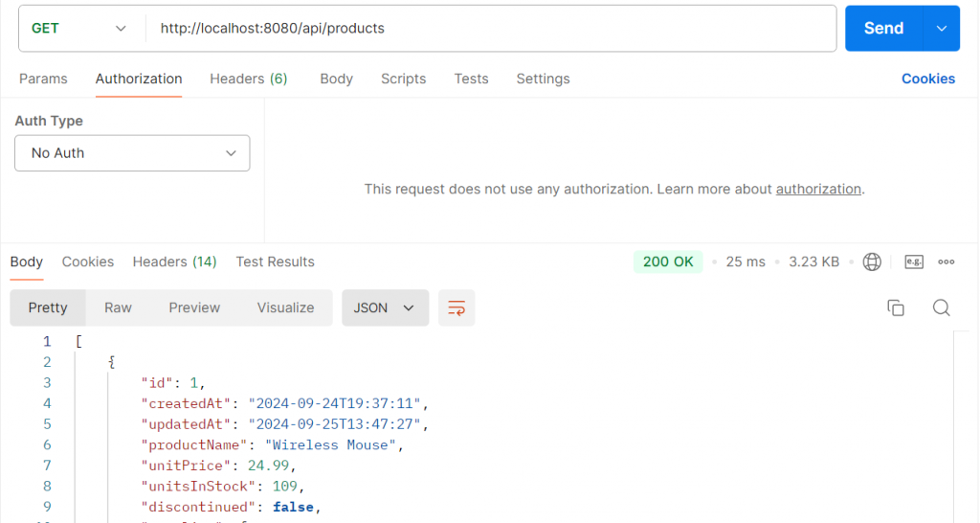
Task: Click the updatedAt timestamp value
Action: [x=334, y=424]
